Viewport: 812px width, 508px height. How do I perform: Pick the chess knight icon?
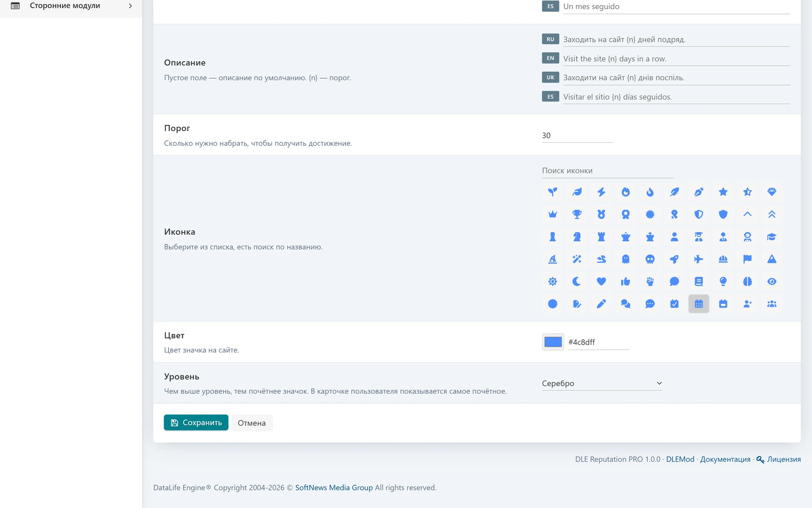(577, 237)
